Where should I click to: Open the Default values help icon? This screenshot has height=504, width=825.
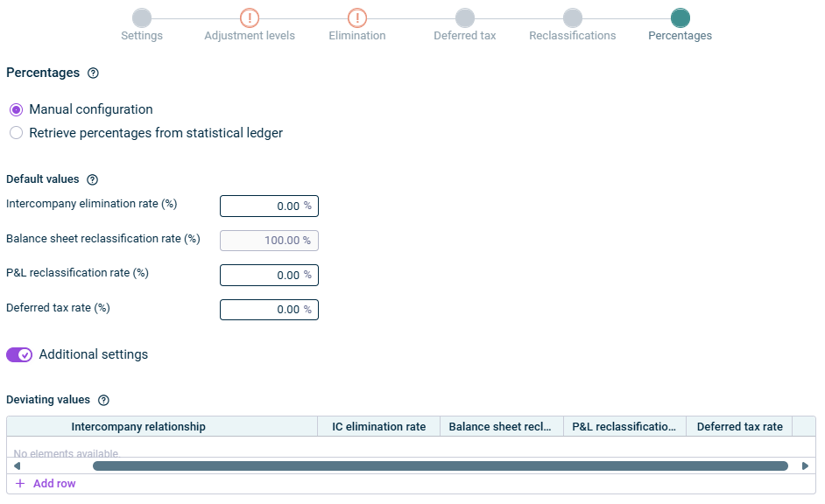[x=93, y=179]
